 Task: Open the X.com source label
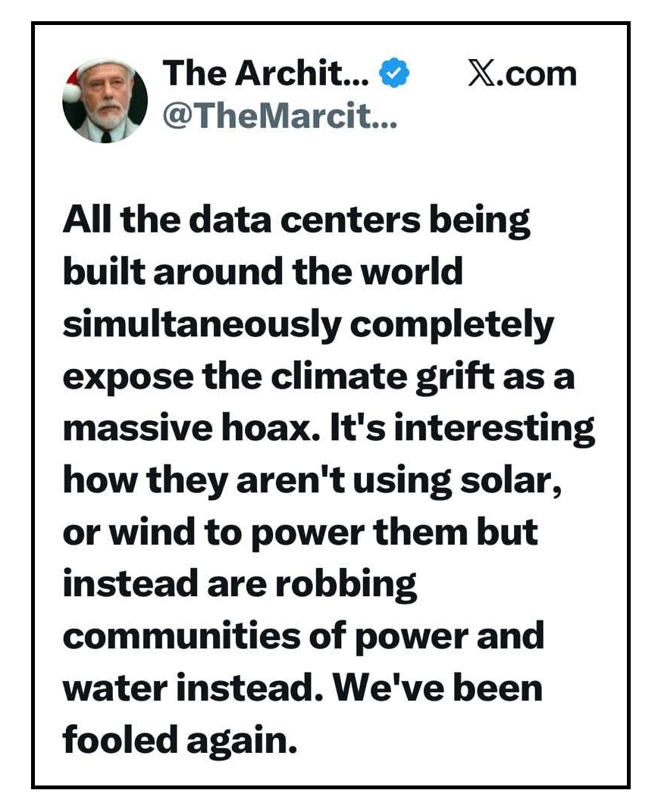click(522, 74)
